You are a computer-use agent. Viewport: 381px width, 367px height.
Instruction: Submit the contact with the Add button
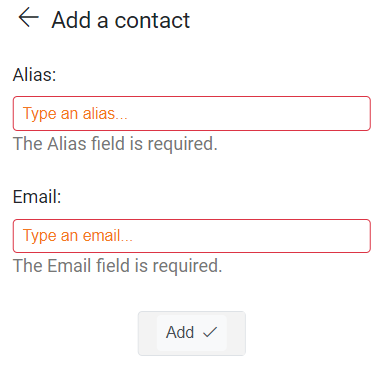tap(192, 333)
